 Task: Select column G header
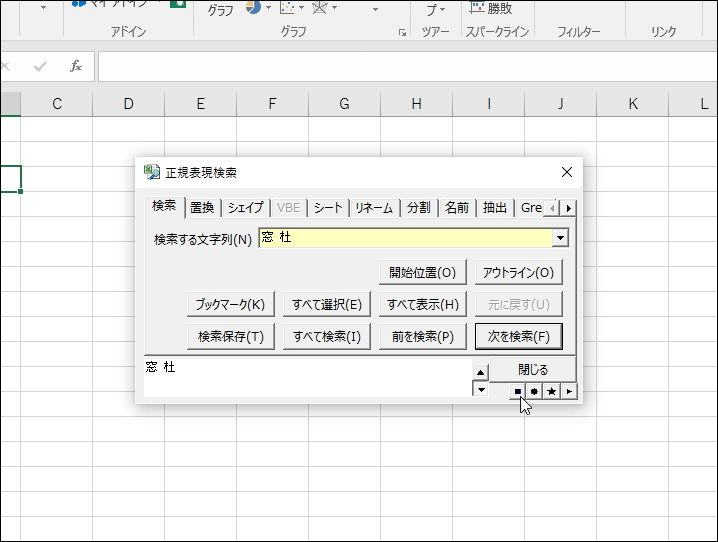point(344,104)
